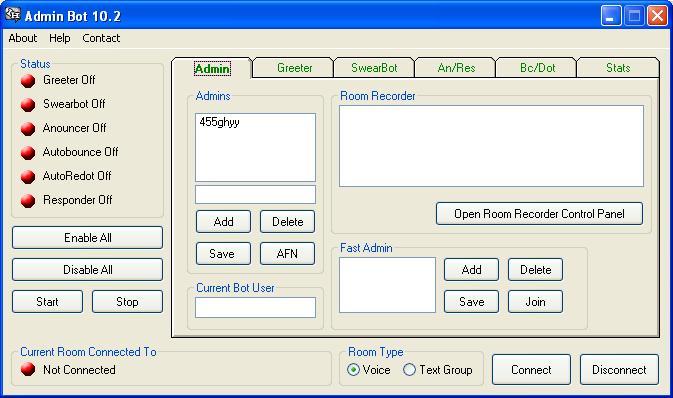Click the red Not Connected indicator light

(x=28, y=369)
